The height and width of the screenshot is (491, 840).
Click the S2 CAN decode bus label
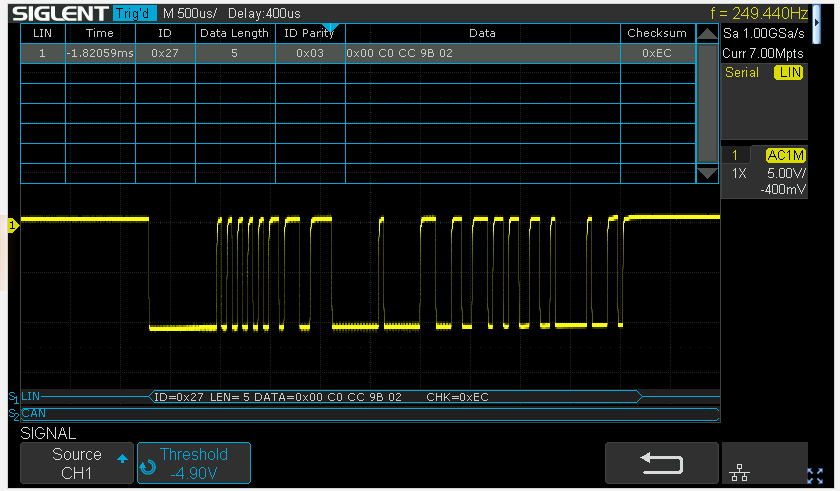point(27,413)
